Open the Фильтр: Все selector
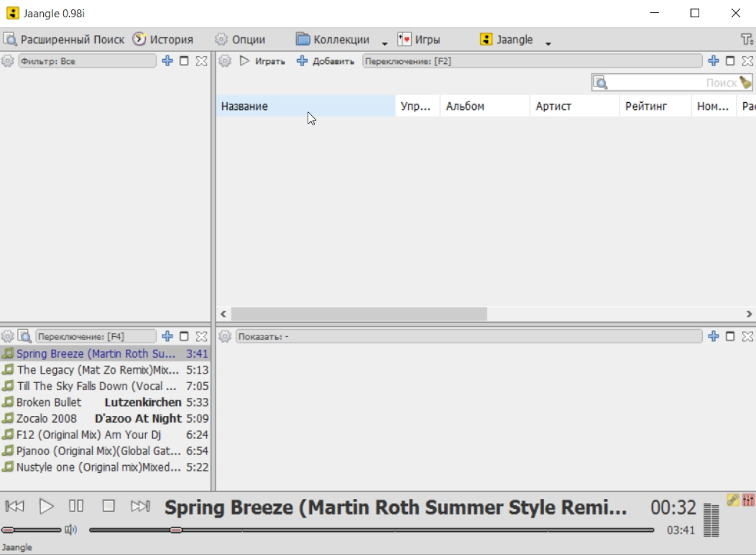 click(x=87, y=61)
